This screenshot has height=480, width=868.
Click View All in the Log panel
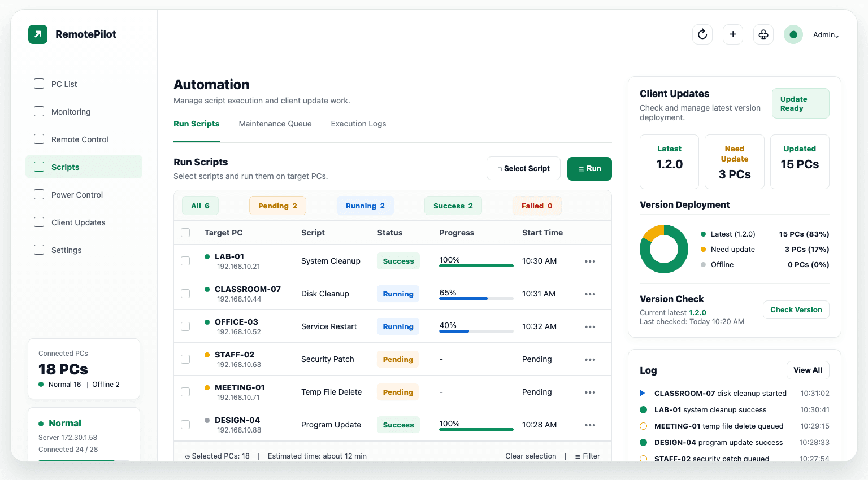pos(808,370)
